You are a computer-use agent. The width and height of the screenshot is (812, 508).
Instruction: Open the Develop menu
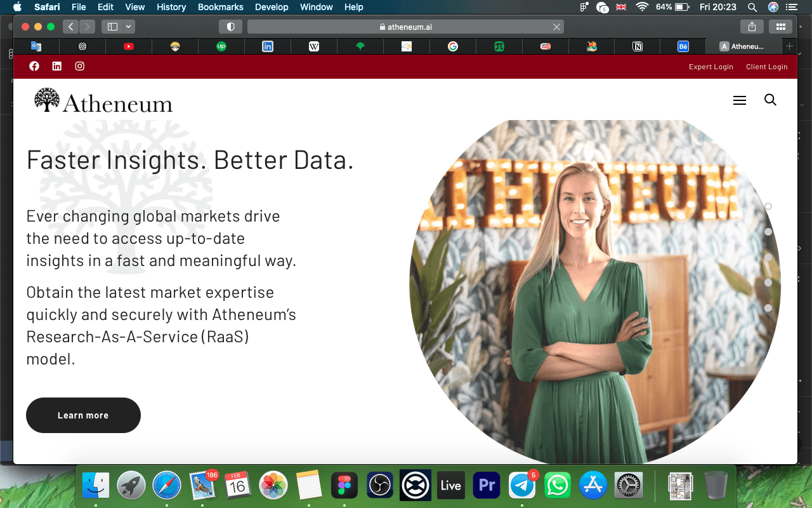pos(272,7)
